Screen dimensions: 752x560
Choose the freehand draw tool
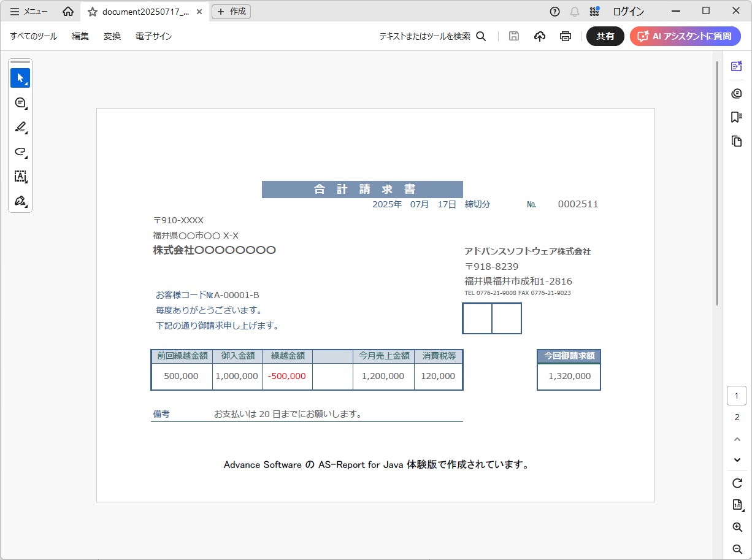click(20, 152)
